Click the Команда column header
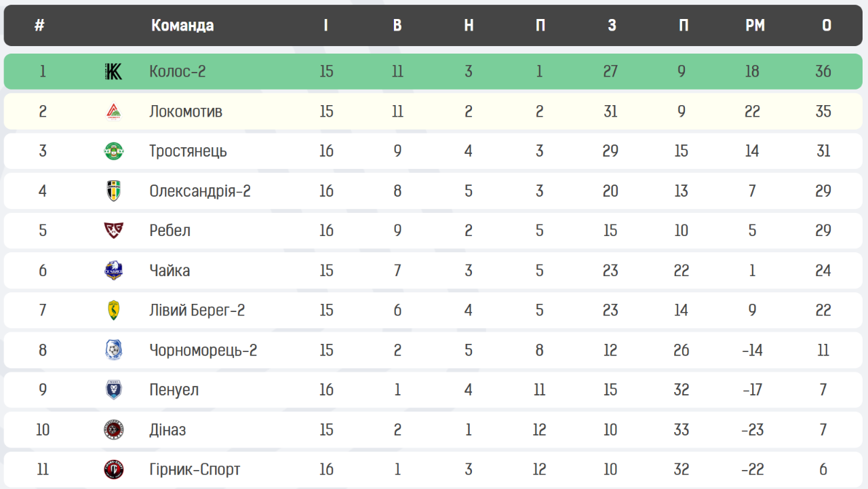Screen dimensions: 868x489 182,26
